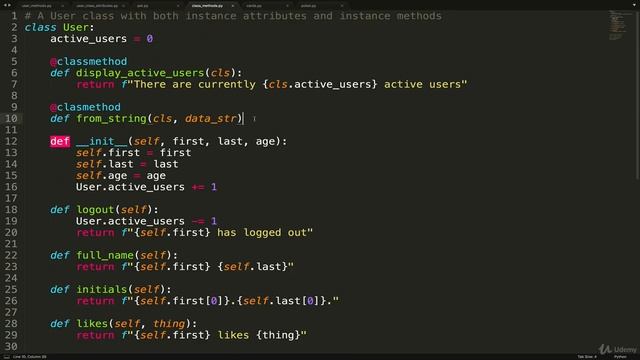
Task: Click line number 10 in the gutter
Action: tap(11, 118)
